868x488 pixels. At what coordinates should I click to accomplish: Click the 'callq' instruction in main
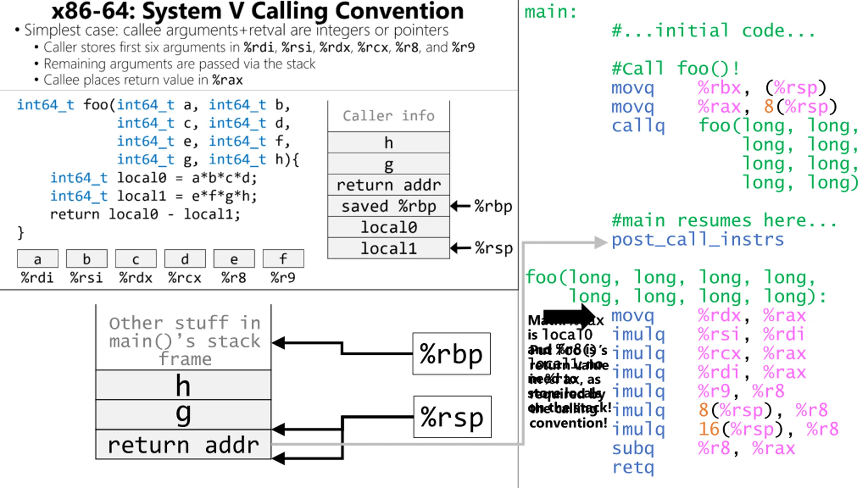pyautogui.click(x=638, y=126)
